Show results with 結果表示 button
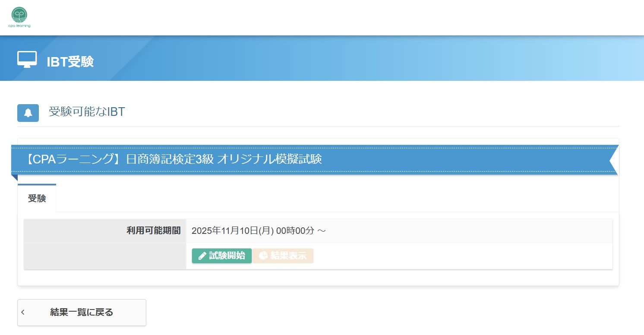 tap(283, 256)
